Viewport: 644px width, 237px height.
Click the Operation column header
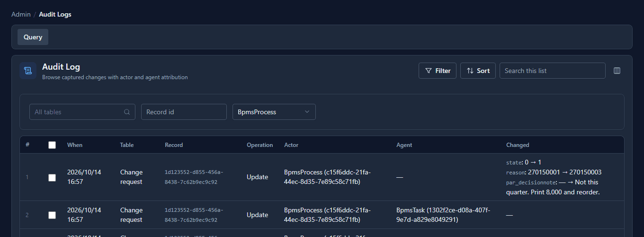(260, 145)
